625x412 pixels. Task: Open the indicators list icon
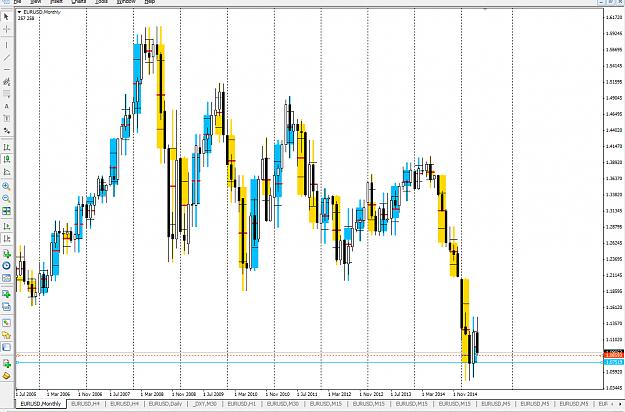tap(6, 253)
